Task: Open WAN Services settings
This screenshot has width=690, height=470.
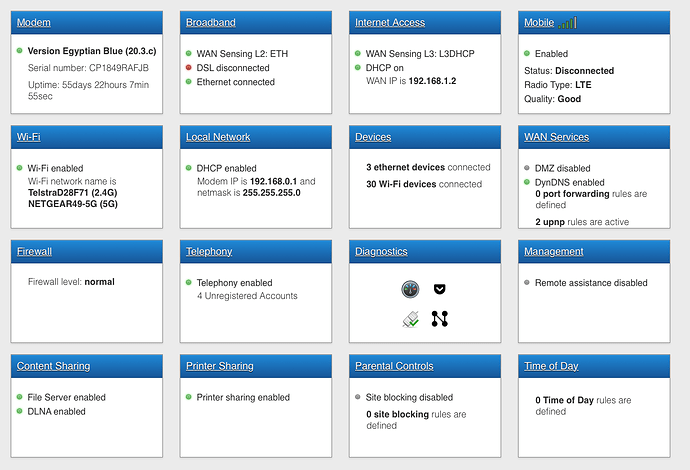Action: coord(556,137)
